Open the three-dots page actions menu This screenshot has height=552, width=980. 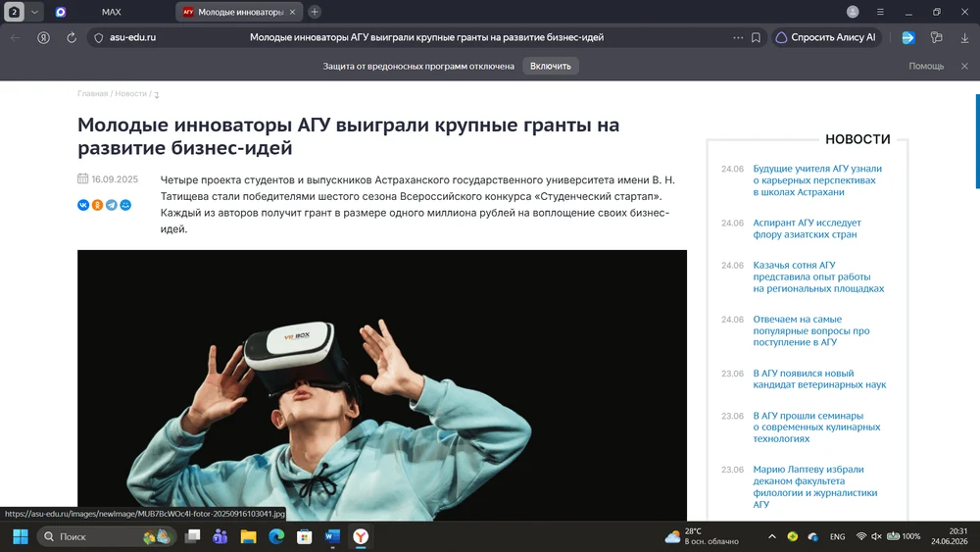pyautogui.click(x=738, y=37)
